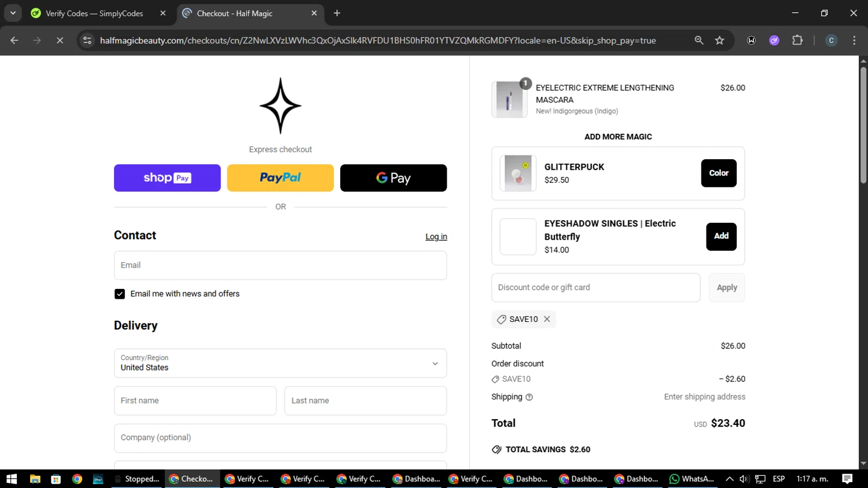Viewport: 868px width, 488px height.
Task: Click the address bar URL
Action: pyautogui.click(x=378, y=41)
